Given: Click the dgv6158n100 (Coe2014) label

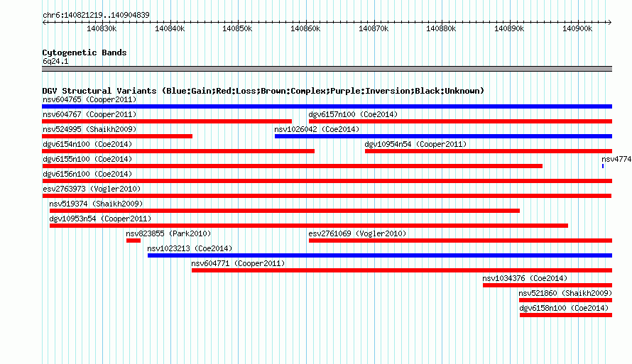Looking at the screenshot, I should point(564,308).
